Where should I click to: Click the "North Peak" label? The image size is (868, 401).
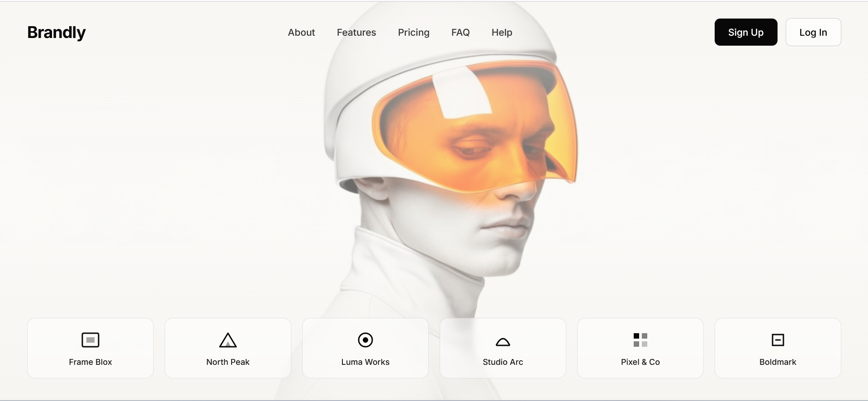coord(228,362)
